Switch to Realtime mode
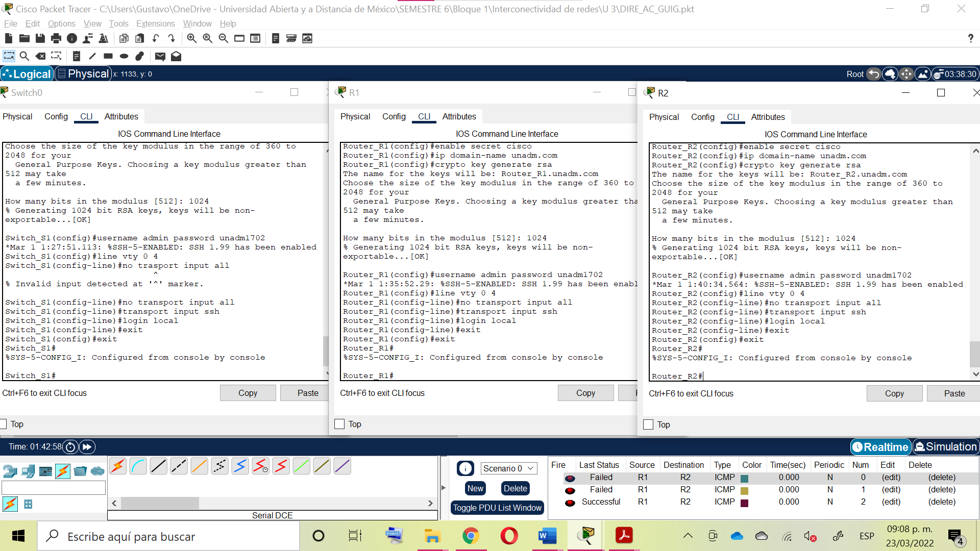 point(880,447)
